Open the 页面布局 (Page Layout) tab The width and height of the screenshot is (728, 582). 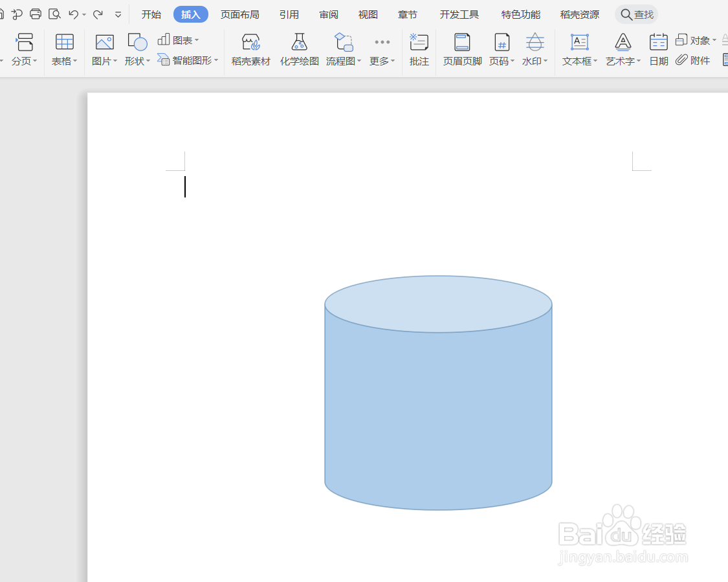pos(239,14)
